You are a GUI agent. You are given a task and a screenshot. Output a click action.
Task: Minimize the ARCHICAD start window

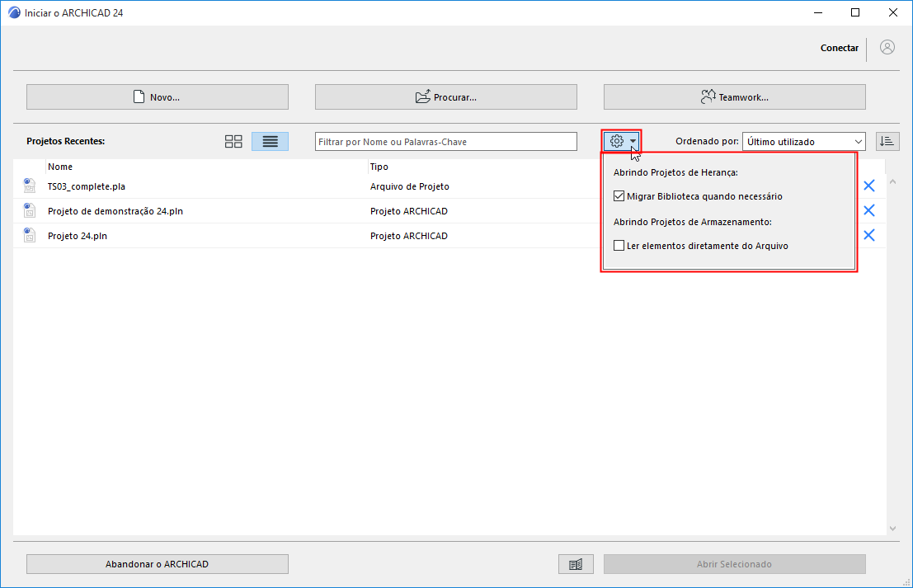coord(818,13)
